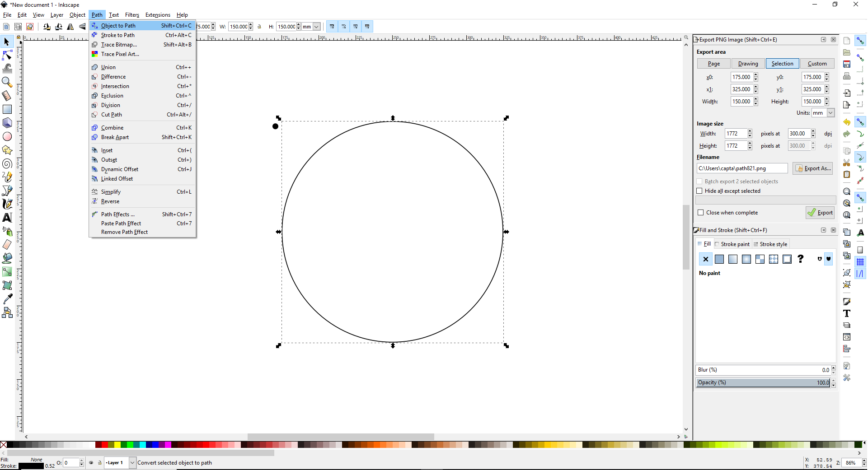Viewport: 868px width, 470px height.
Task: Select the Text tool in toolbox
Action: (x=7, y=218)
